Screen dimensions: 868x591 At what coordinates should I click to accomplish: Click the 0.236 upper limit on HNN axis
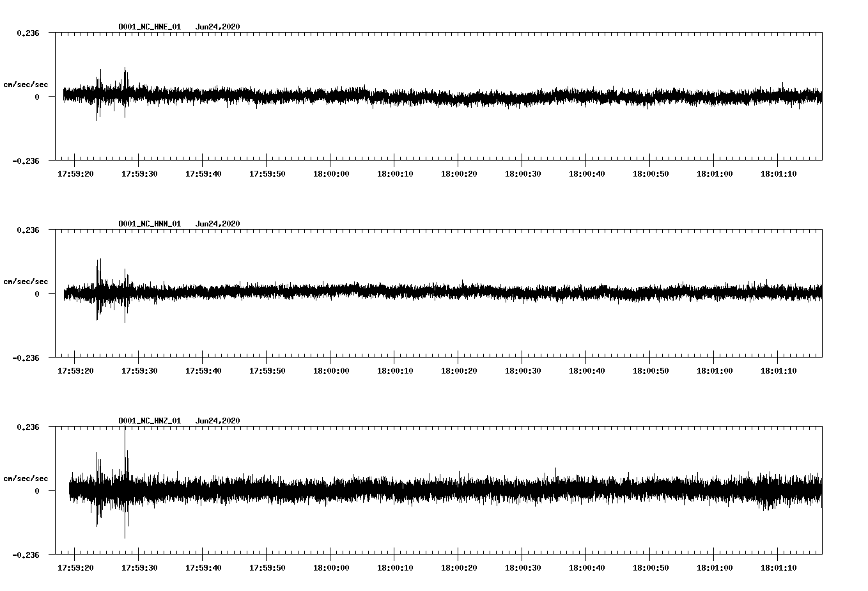pos(28,230)
